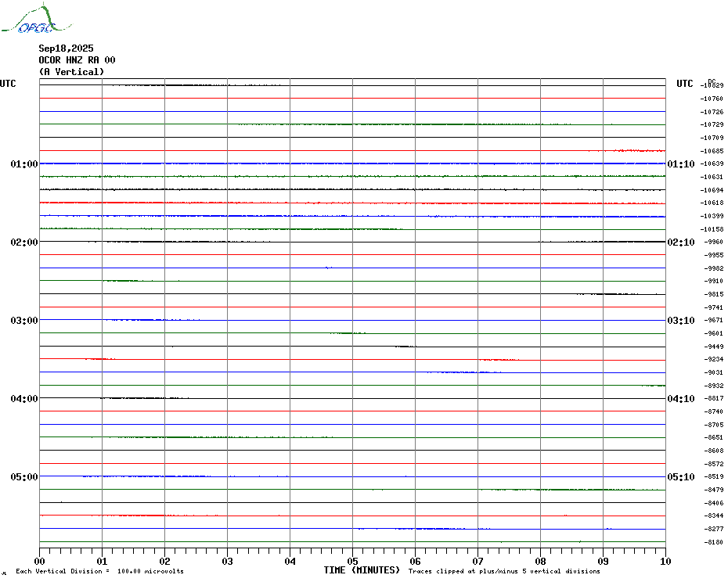Screen dimensions: 728x582
Task: Click the DC value -8180
Action: 714,542
